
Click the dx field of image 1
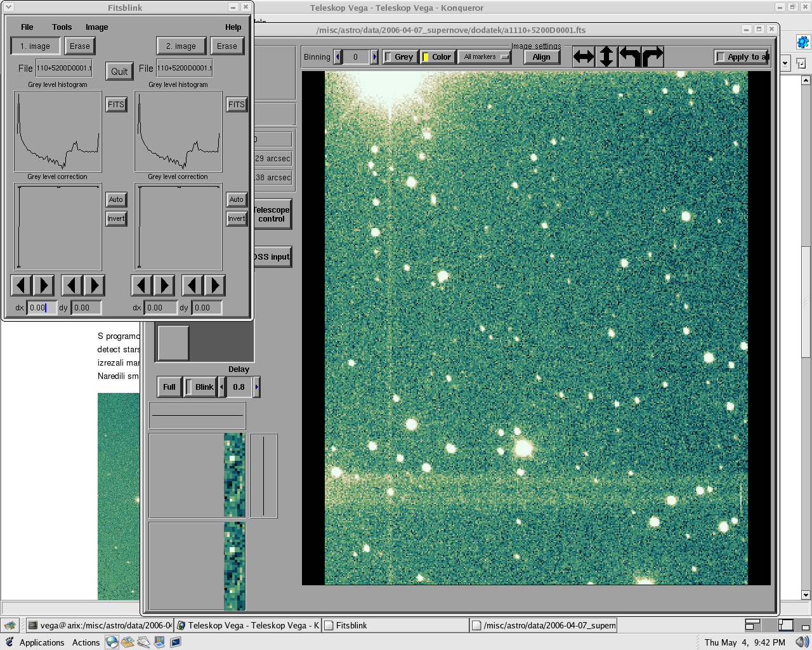point(41,308)
